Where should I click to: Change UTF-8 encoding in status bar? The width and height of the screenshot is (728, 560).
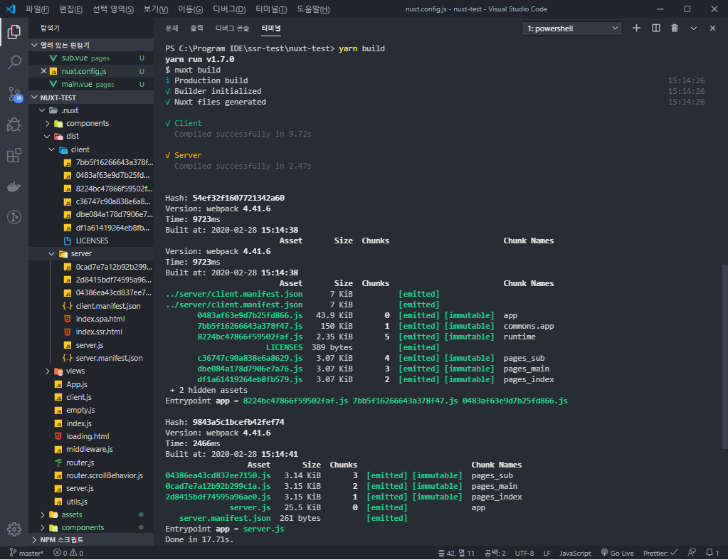pos(524,553)
